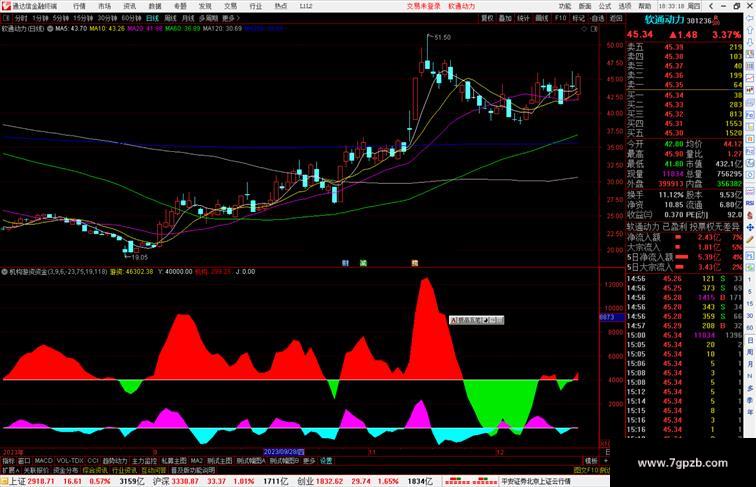This screenshot has height=487, width=756.
Task: Open the trend line chart sidebar icon
Action: click(x=750, y=78)
